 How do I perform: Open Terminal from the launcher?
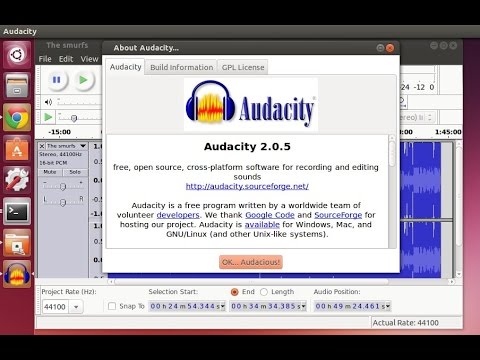(17, 211)
